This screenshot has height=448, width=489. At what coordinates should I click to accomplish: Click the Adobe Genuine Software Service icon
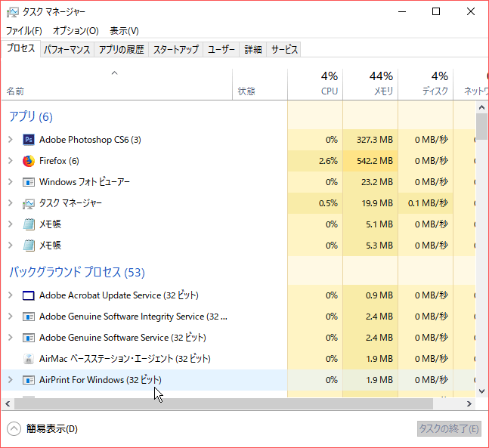click(x=29, y=338)
